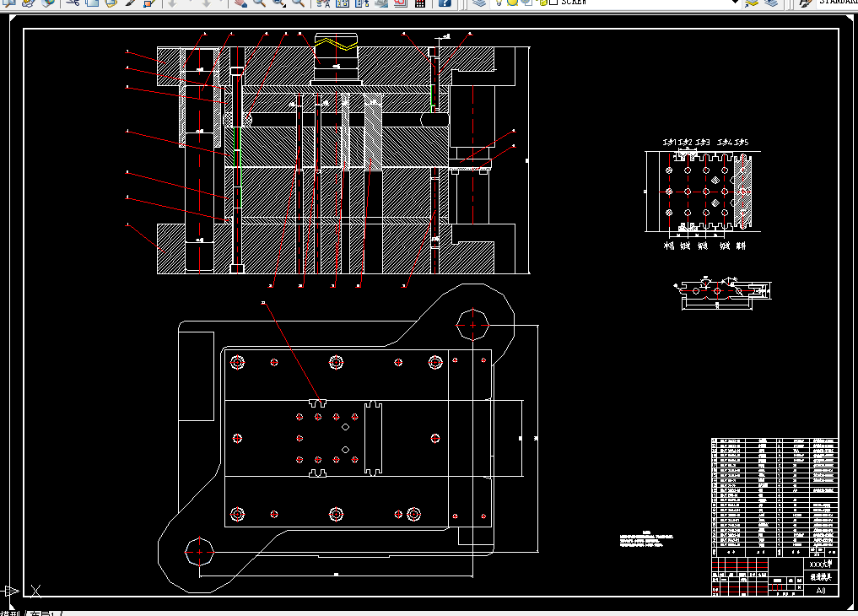Click Make Object's Layer Current icon
This screenshot has height=616, width=858.
click(x=752, y=3)
